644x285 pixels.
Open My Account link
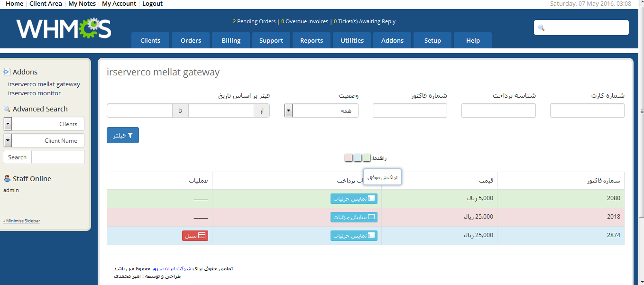(119, 3)
